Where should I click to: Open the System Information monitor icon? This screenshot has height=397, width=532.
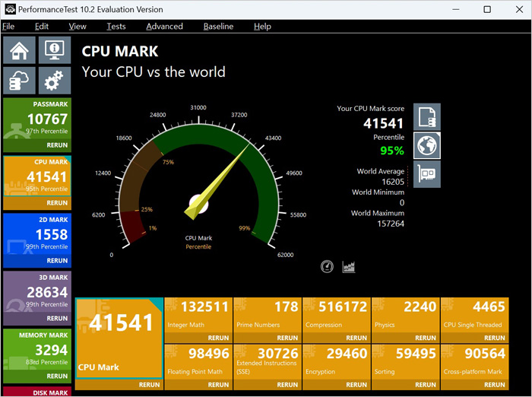[x=55, y=50]
